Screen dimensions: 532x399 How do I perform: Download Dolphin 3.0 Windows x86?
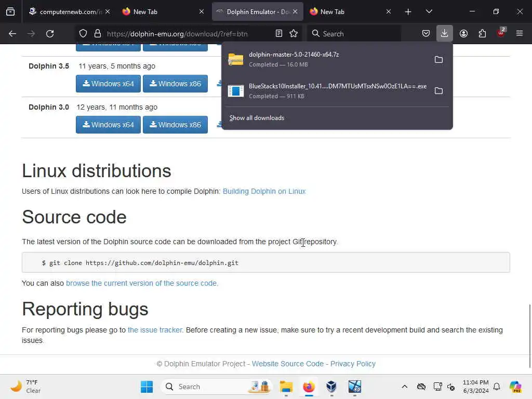point(175,125)
